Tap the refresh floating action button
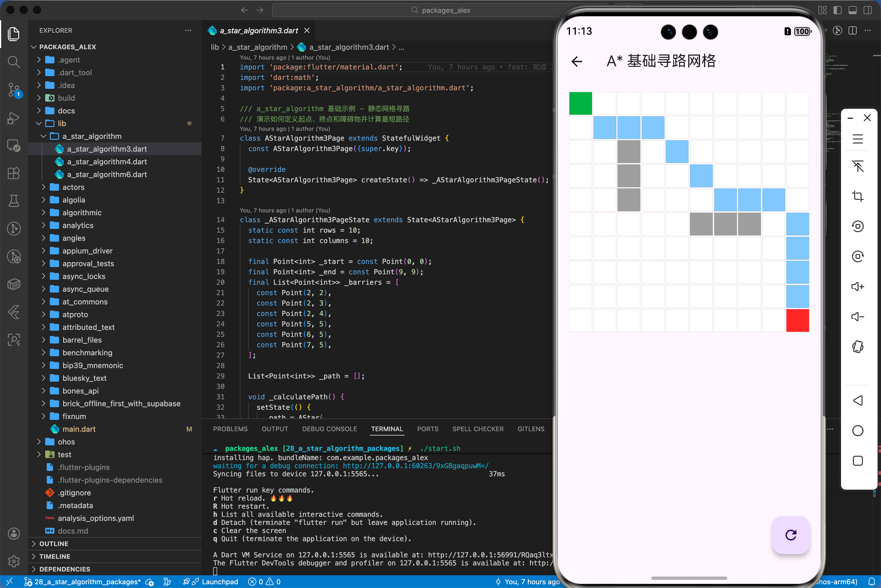 pos(791,535)
